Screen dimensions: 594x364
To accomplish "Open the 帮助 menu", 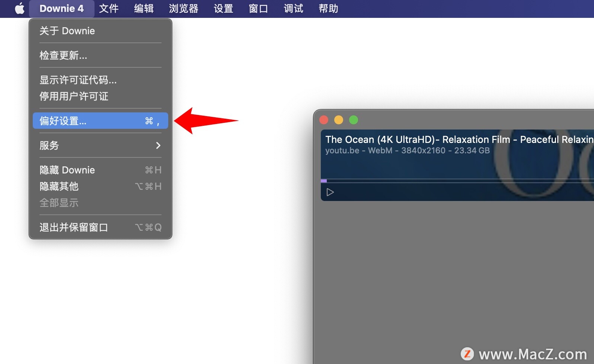I will (328, 9).
